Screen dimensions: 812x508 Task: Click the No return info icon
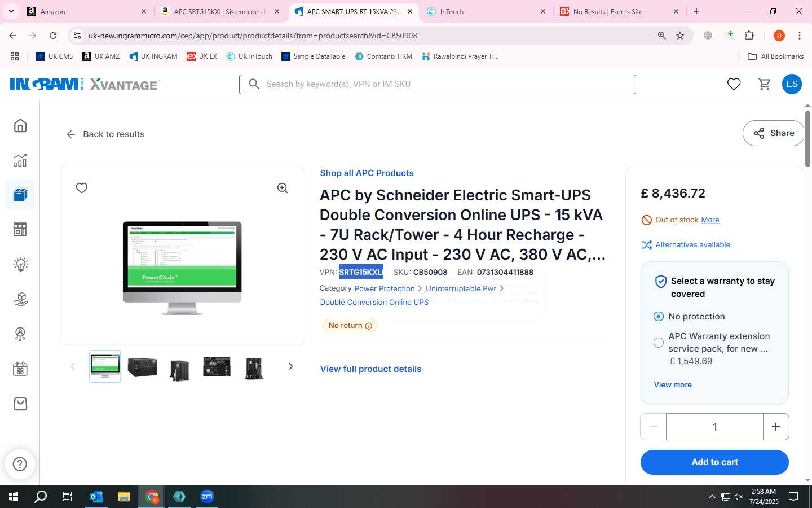(368, 326)
